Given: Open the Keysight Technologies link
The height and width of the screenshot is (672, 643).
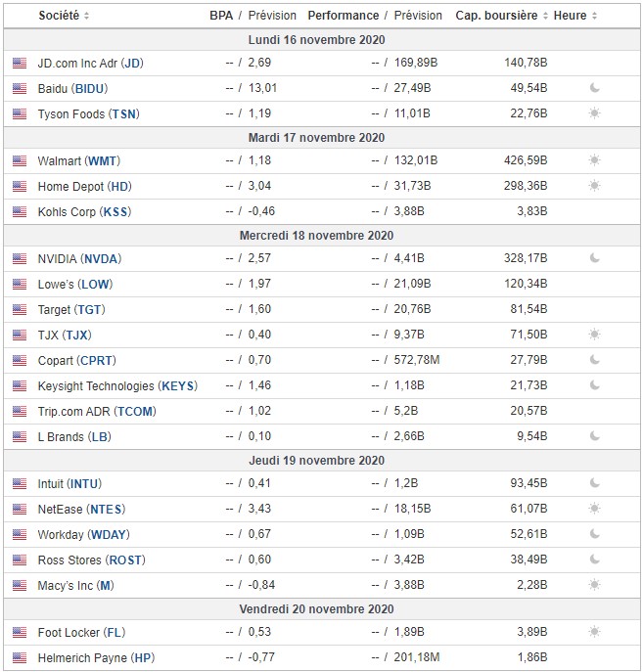Looking at the screenshot, I should 117,385.
